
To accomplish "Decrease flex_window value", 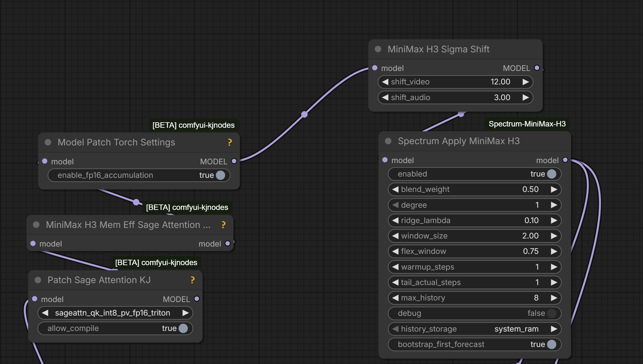I will click(395, 251).
